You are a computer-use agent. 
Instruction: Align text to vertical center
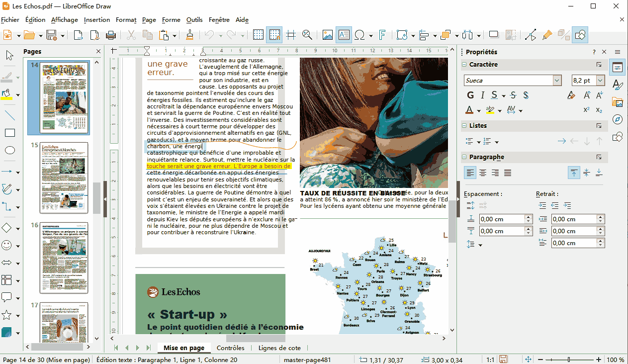tap(587, 173)
